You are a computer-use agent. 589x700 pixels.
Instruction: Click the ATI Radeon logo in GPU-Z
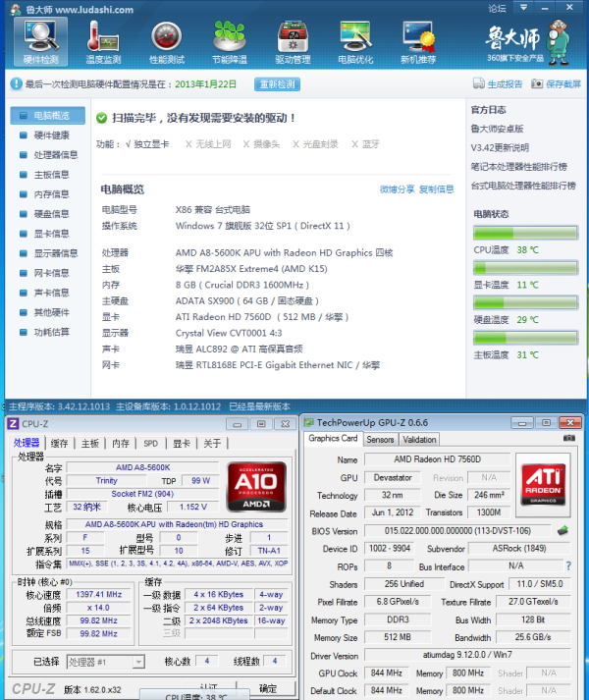point(543,485)
